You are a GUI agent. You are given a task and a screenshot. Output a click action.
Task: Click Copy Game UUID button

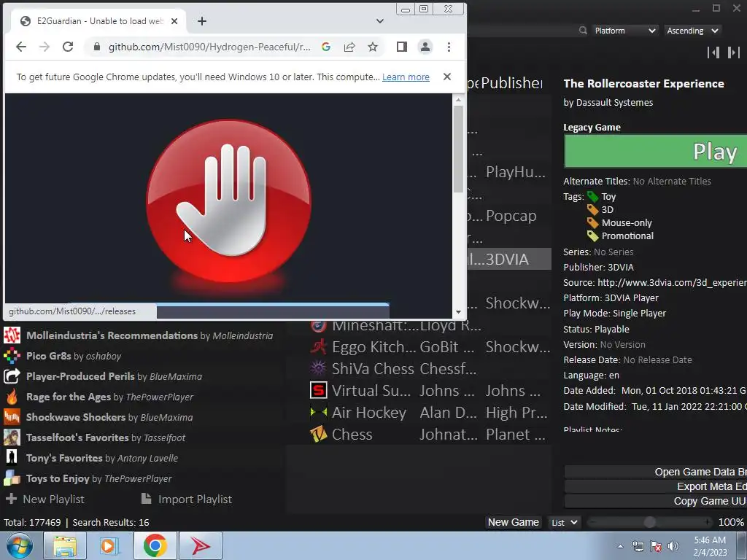click(x=656, y=501)
